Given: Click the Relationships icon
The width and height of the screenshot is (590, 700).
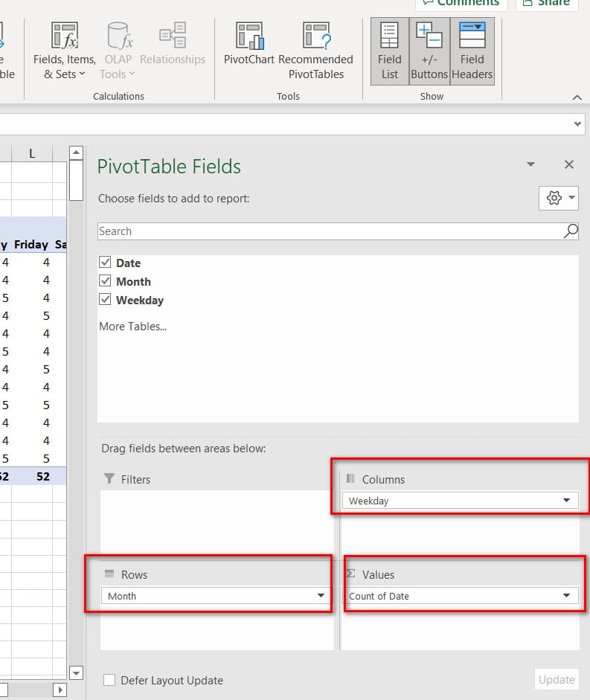Looking at the screenshot, I should tap(173, 36).
